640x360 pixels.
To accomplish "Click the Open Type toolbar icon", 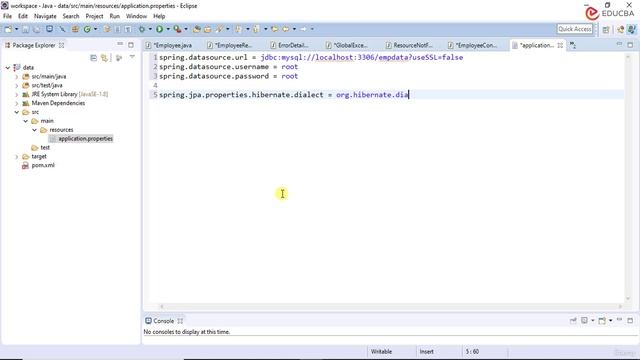I will [x=197, y=29].
